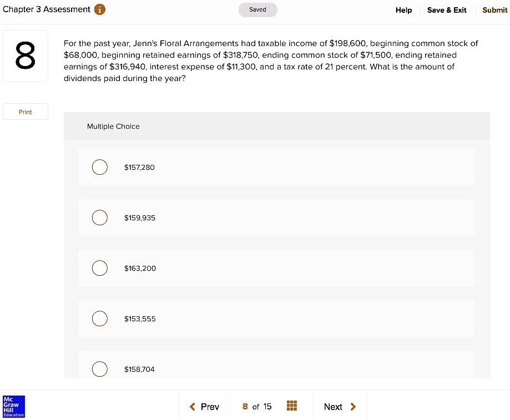
Task: Click the Chapter 3 Assessment title
Action: [x=47, y=9]
